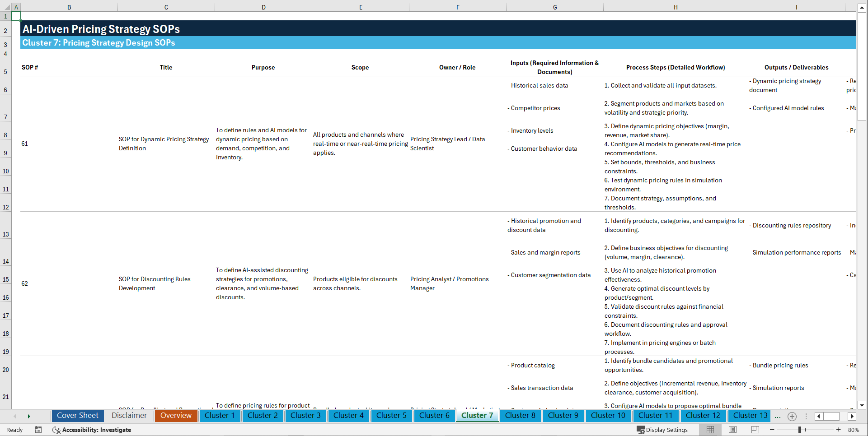This screenshot has height=436, width=868.
Task: Toggle Zoom Out with the minus control
Action: (x=773, y=430)
